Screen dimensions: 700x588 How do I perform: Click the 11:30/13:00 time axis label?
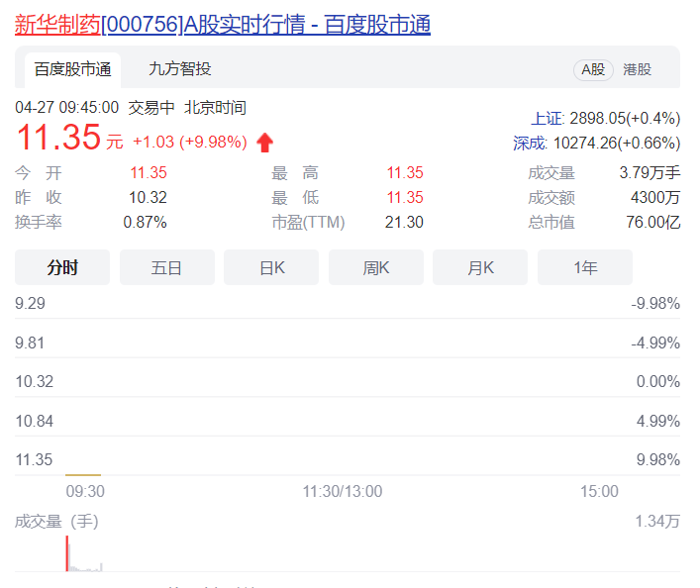343,492
